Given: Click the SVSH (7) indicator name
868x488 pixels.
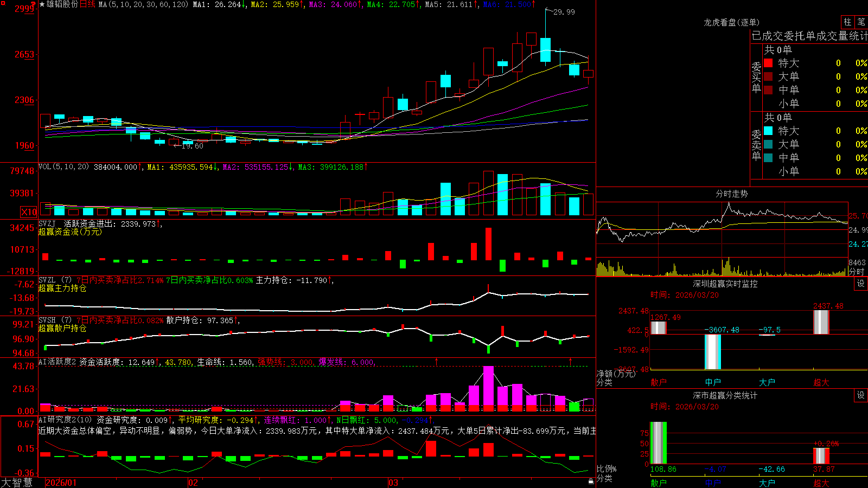Looking at the screenshot, I should point(55,320).
